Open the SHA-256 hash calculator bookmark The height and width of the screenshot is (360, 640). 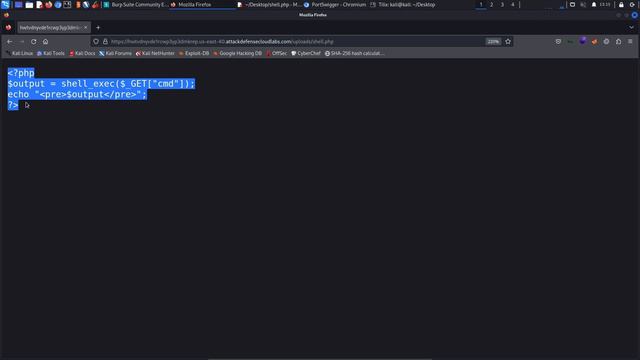tap(354, 53)
